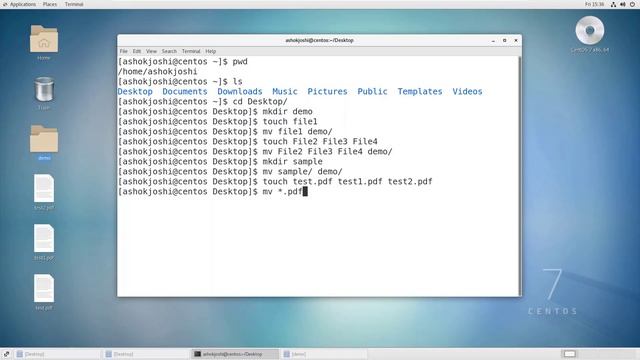Open the terminal's View menu
640x360 pixels.
point(151,51)
